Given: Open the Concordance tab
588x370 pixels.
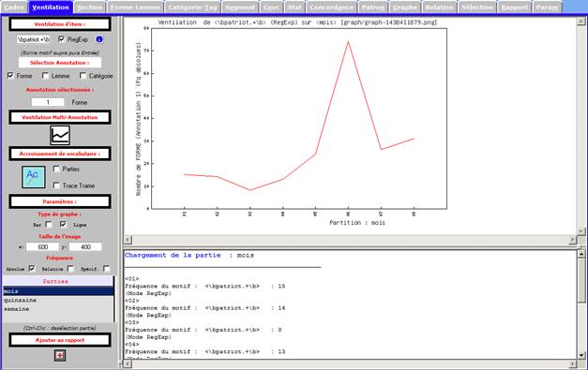Looking at the screenshot, I should [x=331, y=7].
